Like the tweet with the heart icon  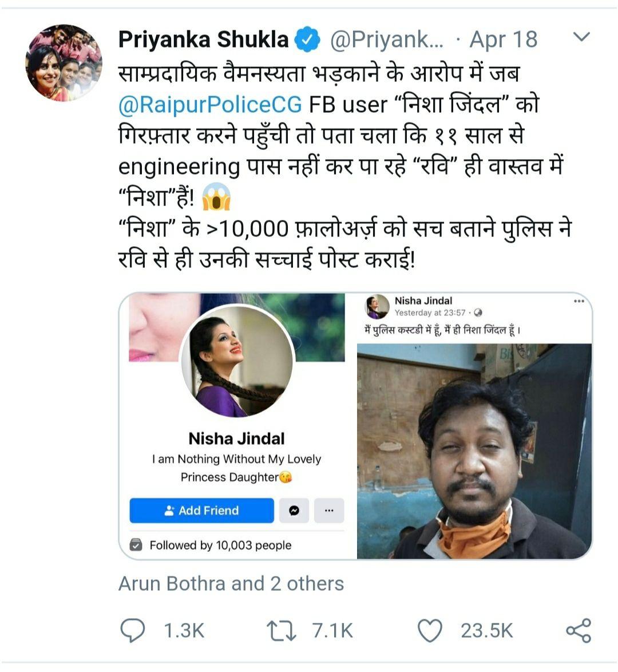click(x=430, y=630)
